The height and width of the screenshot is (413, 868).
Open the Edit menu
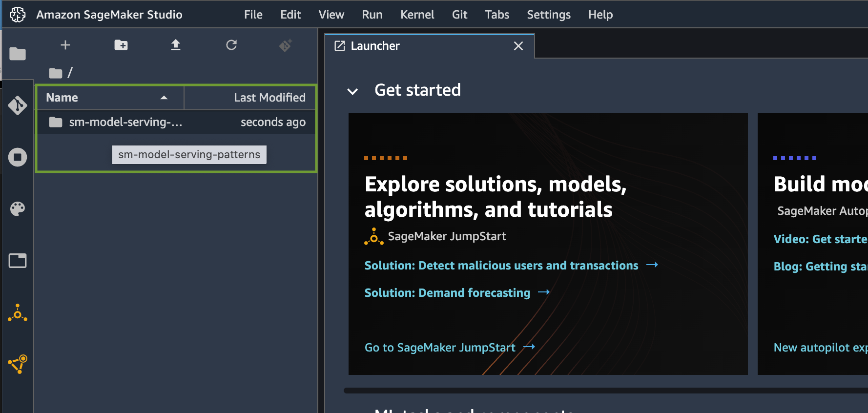(290, 15)
